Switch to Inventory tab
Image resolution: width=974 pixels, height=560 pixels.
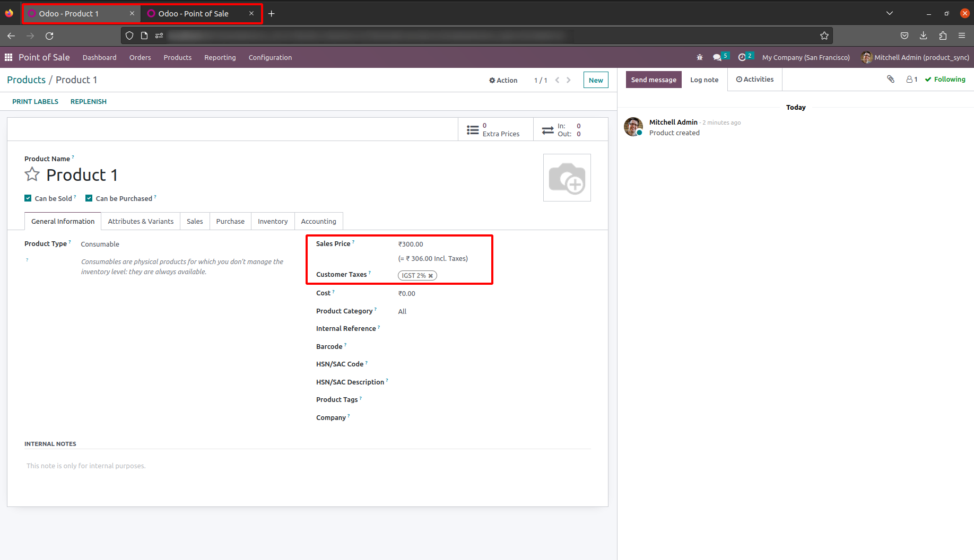(x=273, y=221)
